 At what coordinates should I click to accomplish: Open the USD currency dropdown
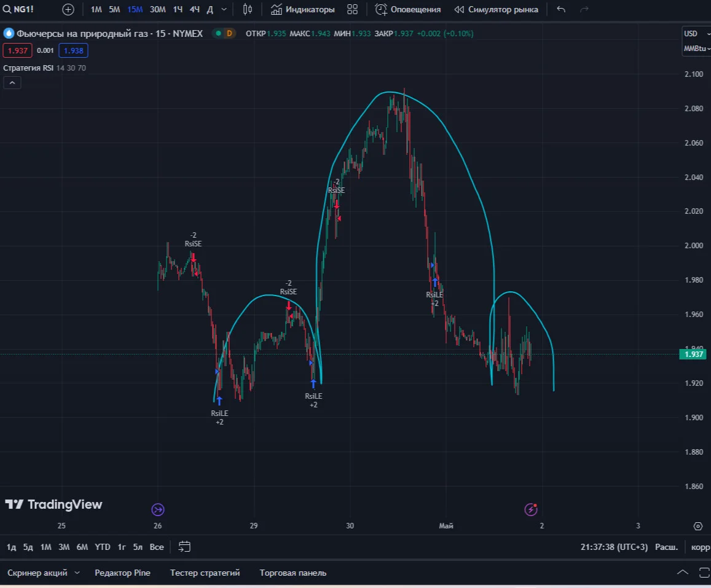pos(696,34)
